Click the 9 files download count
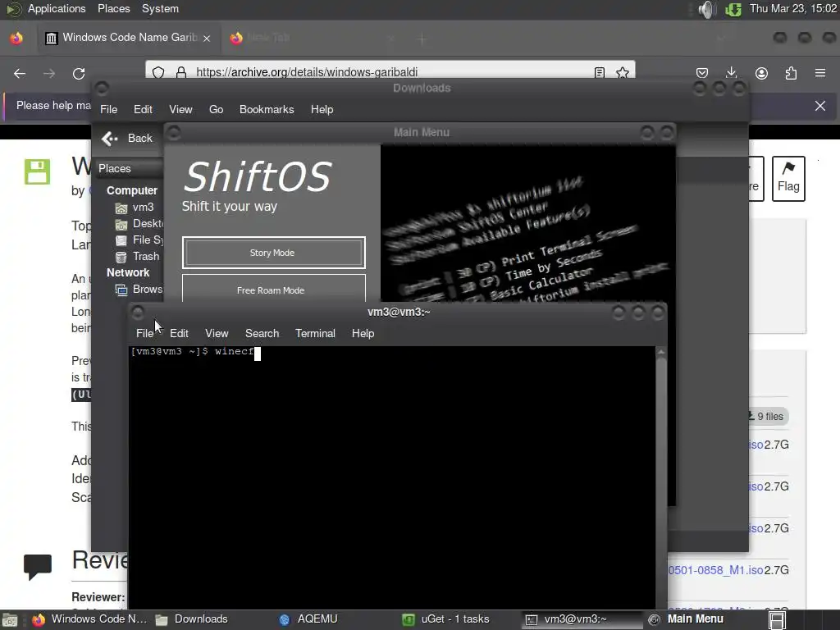This screenshot has width=840, height=630. (766, 416)
